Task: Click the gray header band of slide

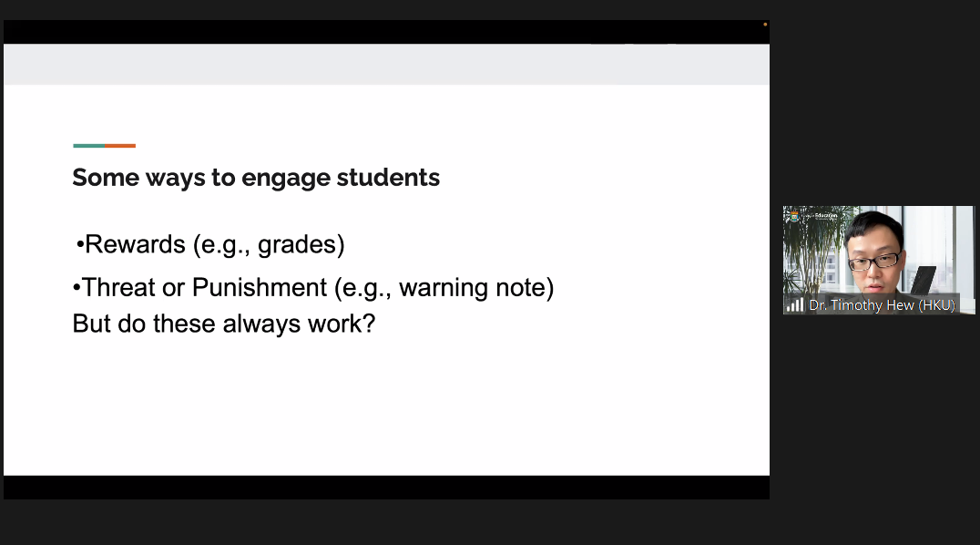Action: (x=386, y=65)
